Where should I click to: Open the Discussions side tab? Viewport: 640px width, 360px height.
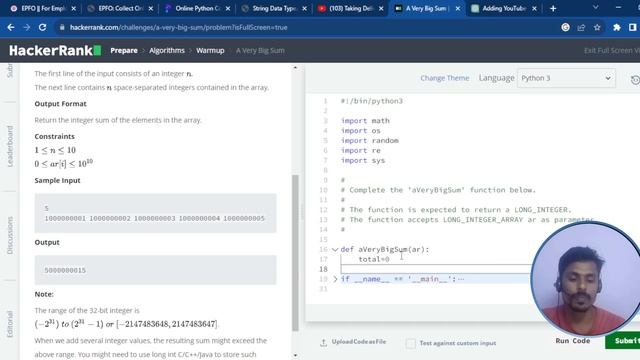pos(10,236)
